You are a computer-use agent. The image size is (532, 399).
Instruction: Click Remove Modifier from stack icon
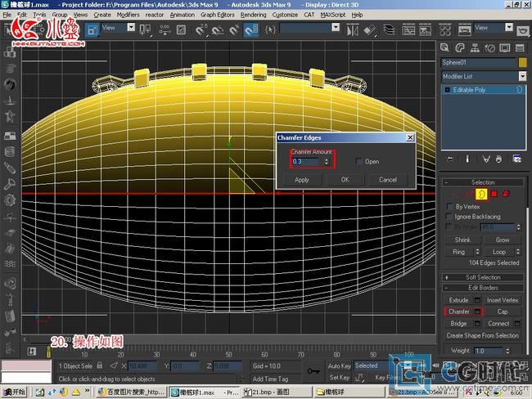(498, 159)
